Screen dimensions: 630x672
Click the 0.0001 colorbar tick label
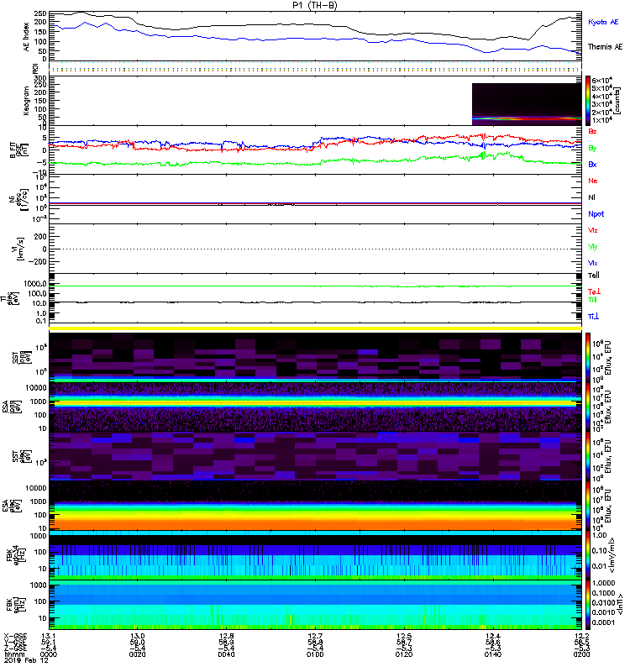[603, 622]
